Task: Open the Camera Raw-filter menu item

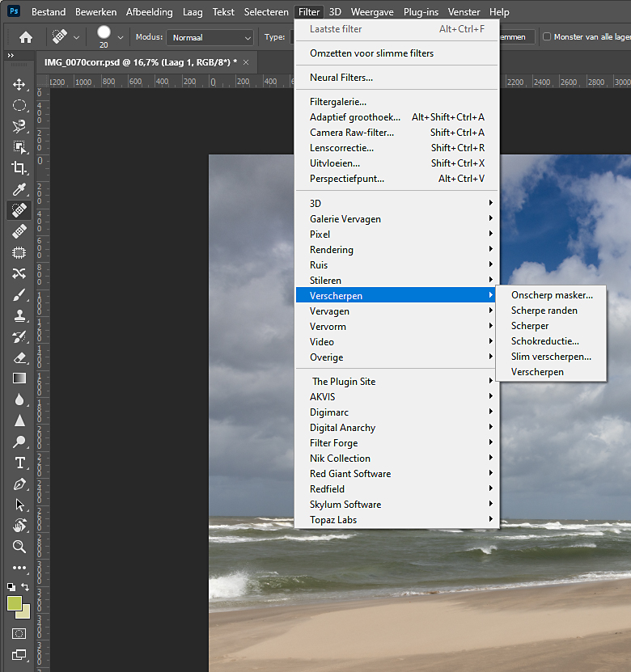Action: [352, 133]
